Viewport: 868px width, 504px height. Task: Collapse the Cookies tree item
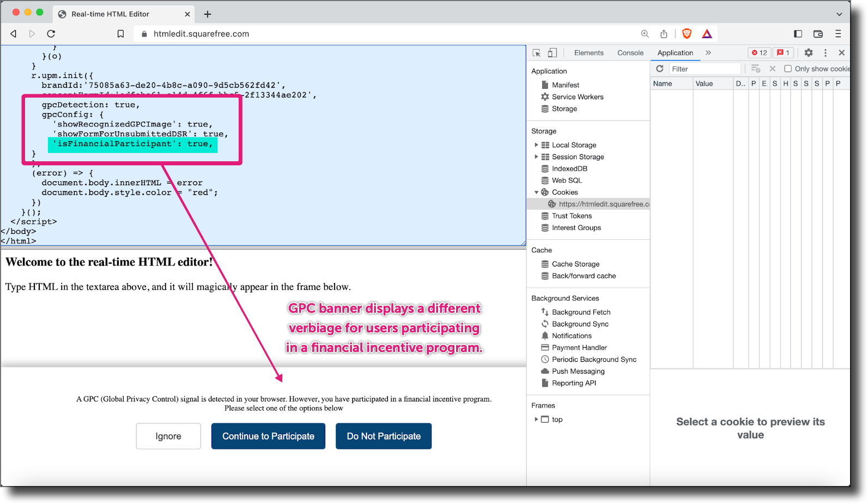coord(536,192)
